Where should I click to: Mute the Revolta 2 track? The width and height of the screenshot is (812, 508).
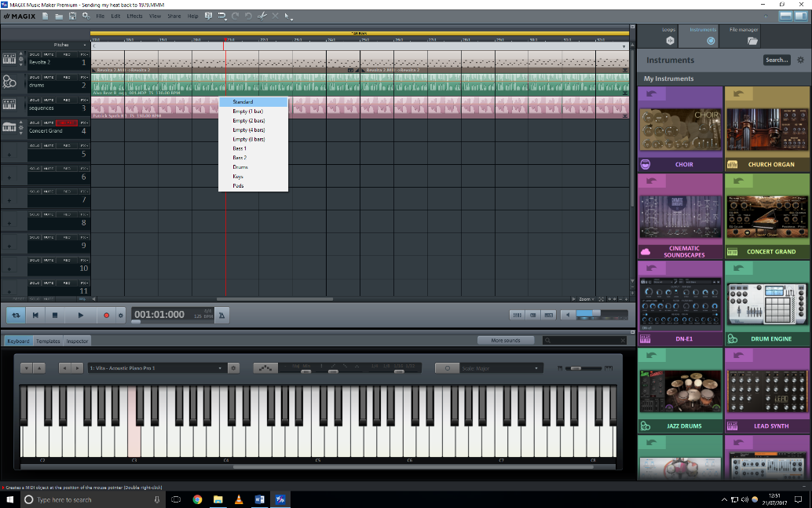49,55
